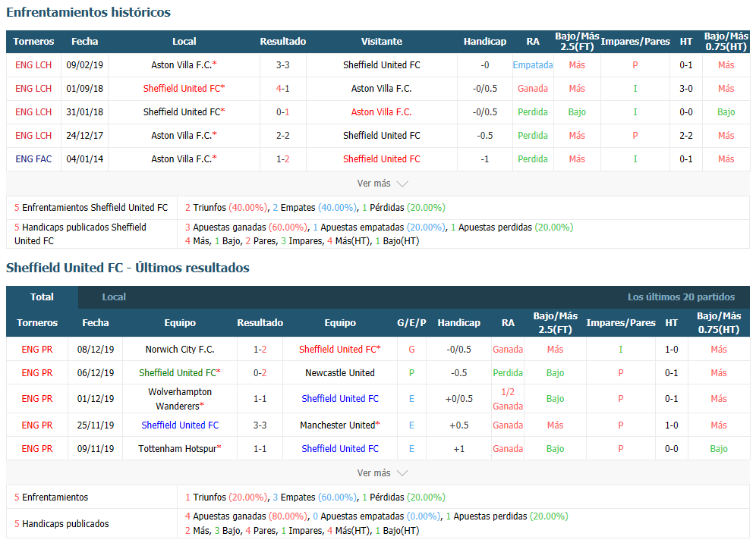Click 'Sheffield United FC - Últimos resultados' heading
756x543 pixels.
click(x=128, y=268)
